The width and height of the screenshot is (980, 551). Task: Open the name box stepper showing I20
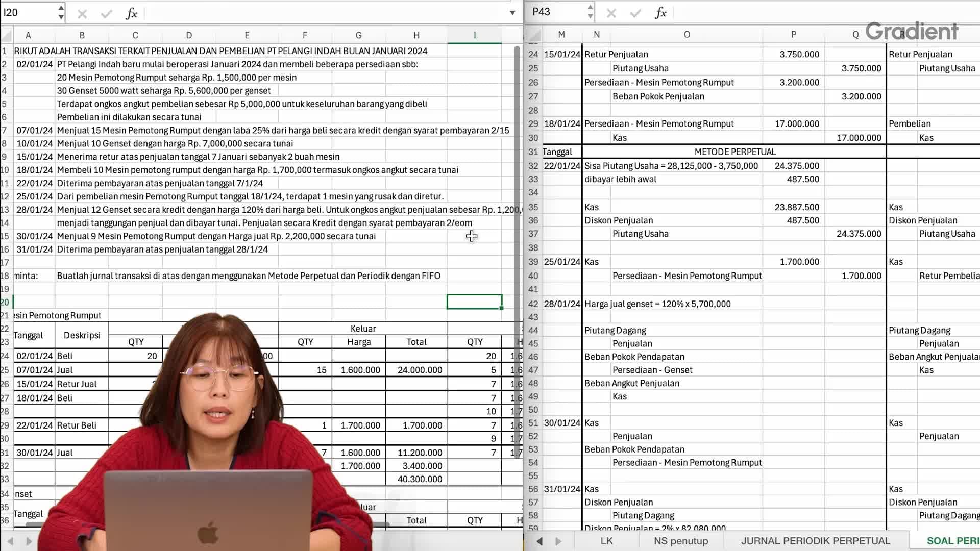[x=61, y=12]
